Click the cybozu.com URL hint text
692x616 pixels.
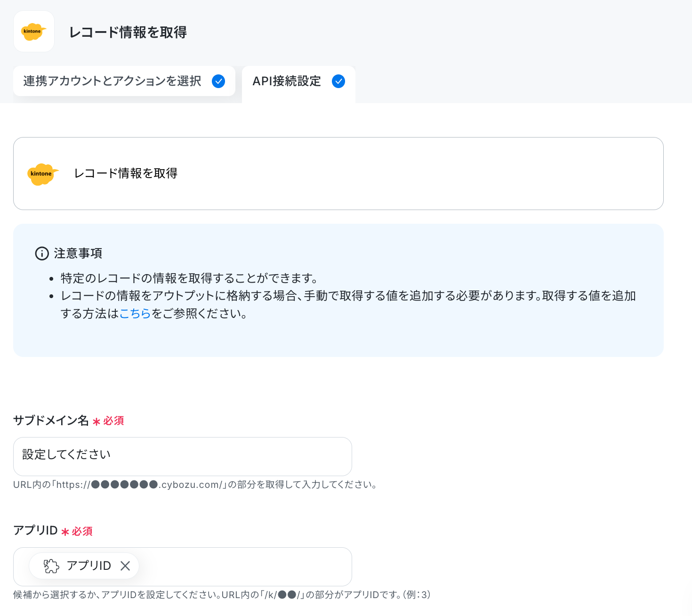tap(195, 485)
